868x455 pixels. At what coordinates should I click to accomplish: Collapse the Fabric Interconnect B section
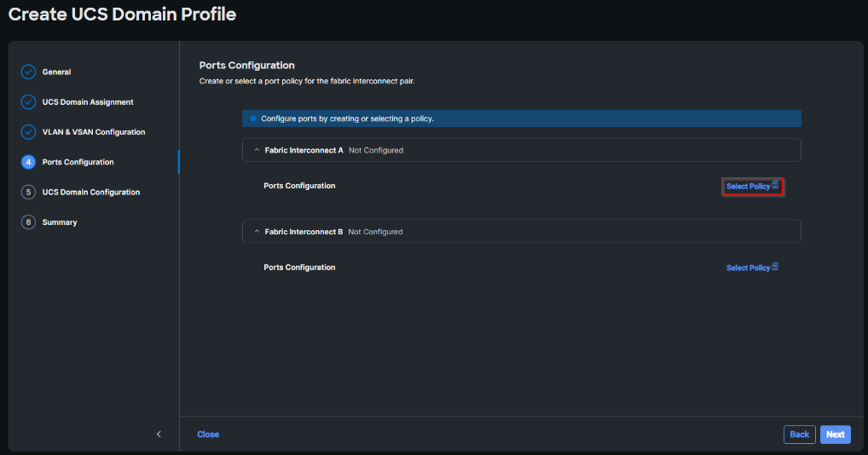[x=256, y=232]
